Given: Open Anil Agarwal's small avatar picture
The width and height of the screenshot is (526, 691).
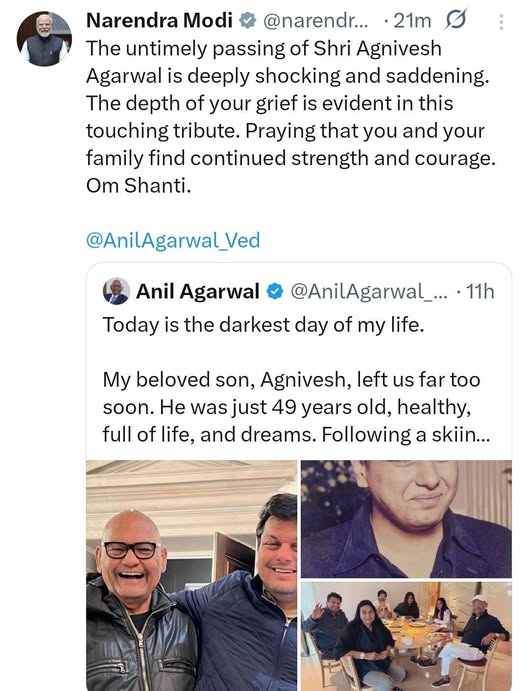Looking at the screenshot, I should click(x=116, y=291).
